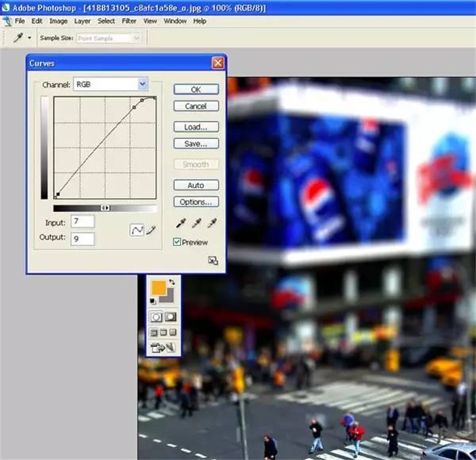Open the File menu
Image resolution: width=476 pixels, height=460 pixels.
coord(20,21)
